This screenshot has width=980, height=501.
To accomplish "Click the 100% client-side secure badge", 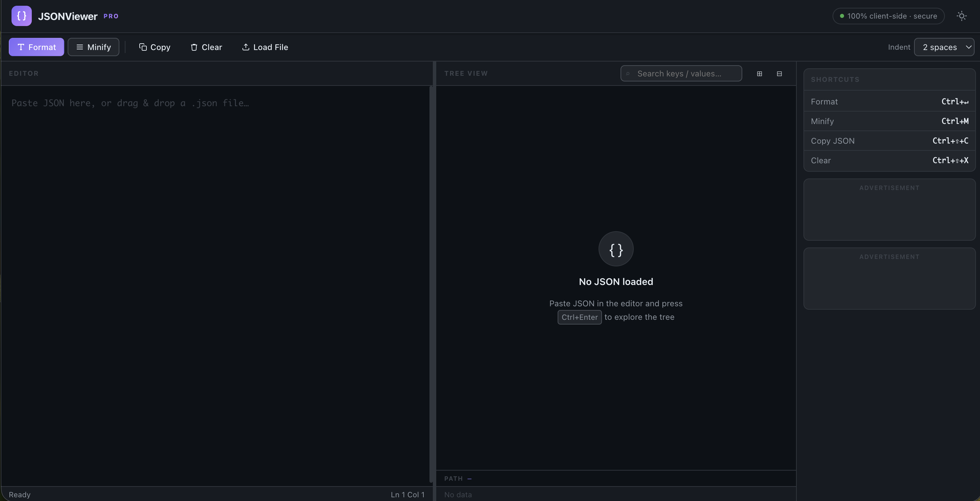I will 888,16.
